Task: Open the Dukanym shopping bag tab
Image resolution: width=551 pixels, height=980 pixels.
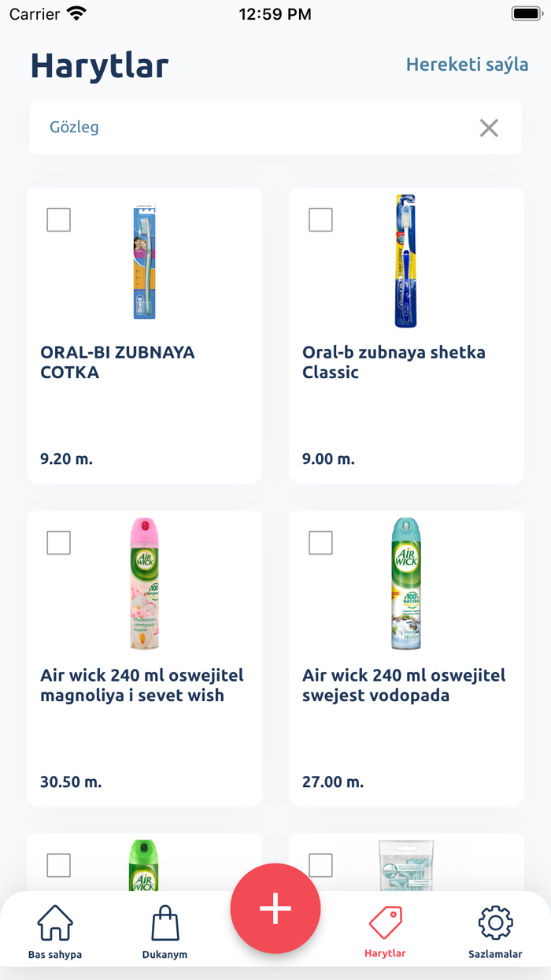Action: pyautogui.click(x=165, y=931)
